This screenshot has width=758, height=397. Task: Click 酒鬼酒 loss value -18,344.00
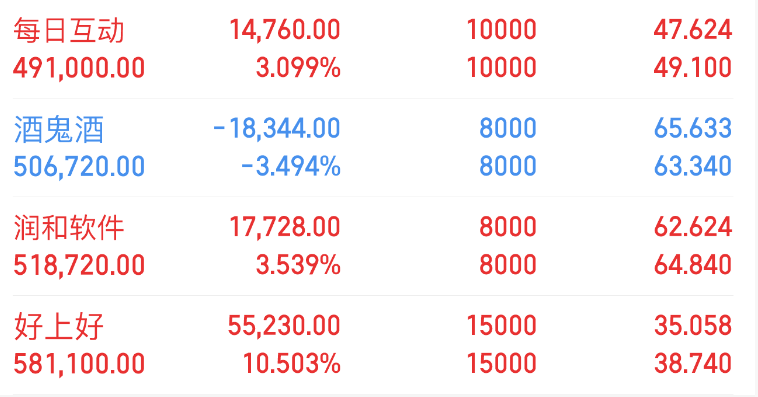click(x=277, y=129)
